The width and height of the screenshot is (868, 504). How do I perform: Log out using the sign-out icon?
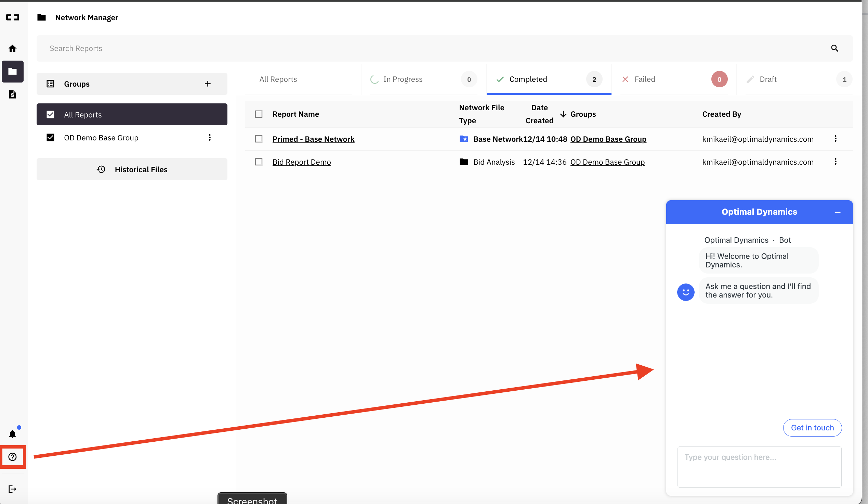tap(12, 489)
